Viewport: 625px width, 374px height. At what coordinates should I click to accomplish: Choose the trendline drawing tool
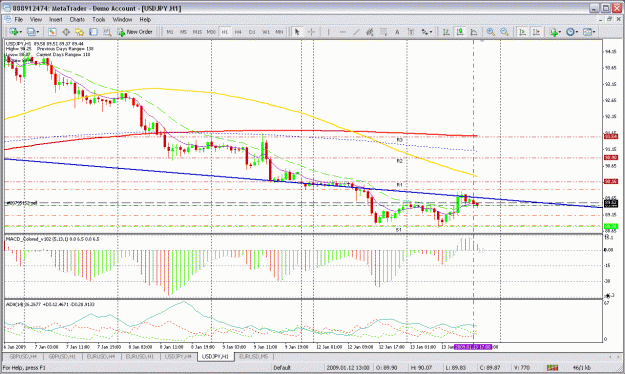[x=356, y=32]
